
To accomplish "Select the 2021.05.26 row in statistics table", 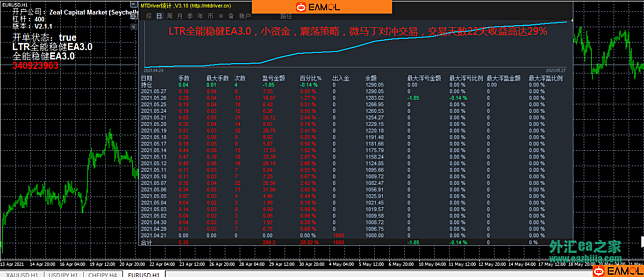I will click(x=154, y=98).
